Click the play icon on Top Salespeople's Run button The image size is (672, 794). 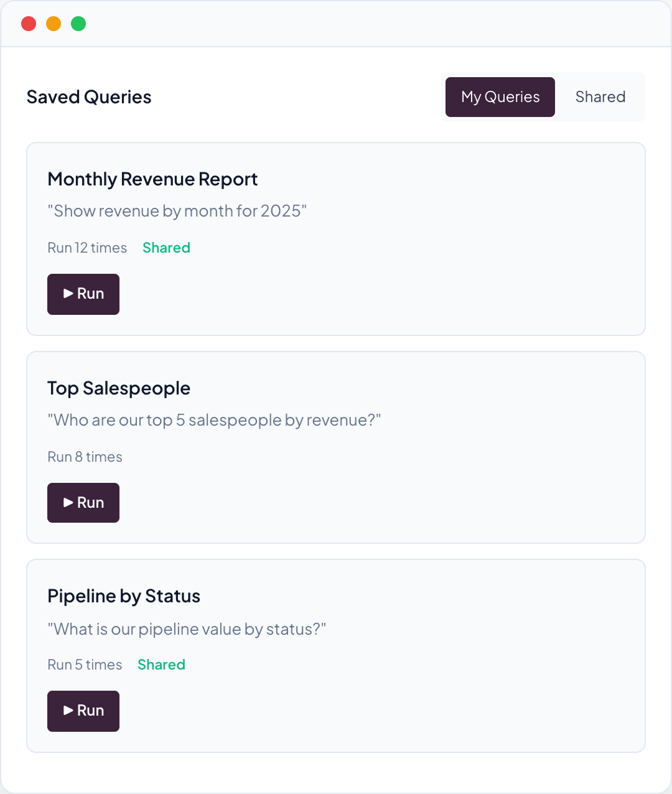click(68, 502)
